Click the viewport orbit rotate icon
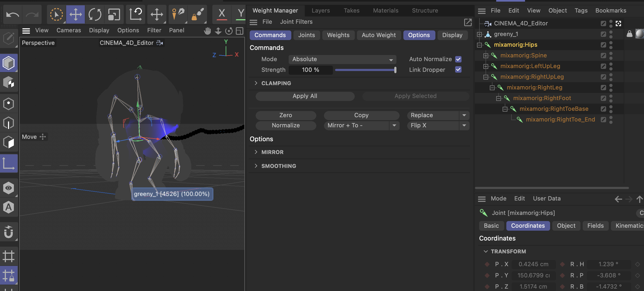This screenshot has height=291, width=644. (229, 31)
